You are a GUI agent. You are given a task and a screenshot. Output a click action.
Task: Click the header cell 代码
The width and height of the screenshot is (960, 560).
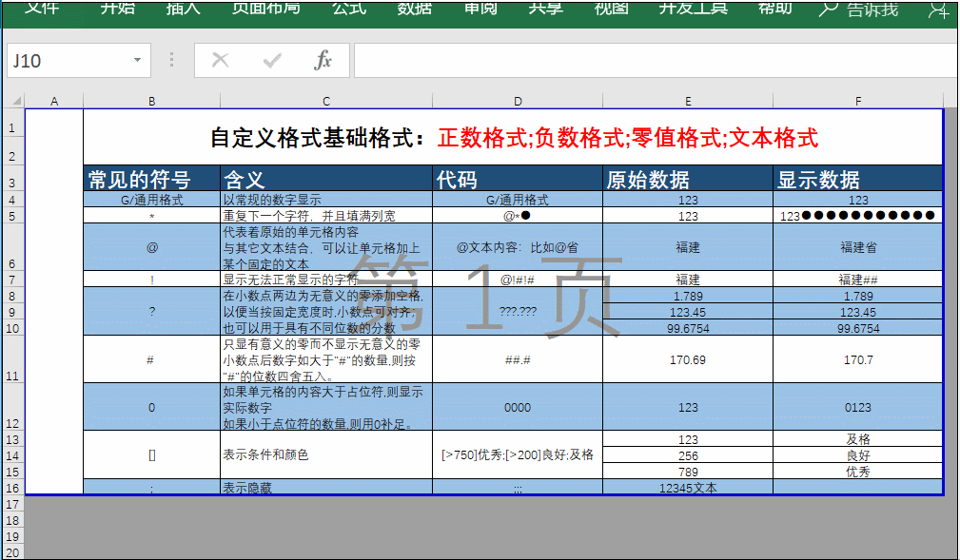518,179
